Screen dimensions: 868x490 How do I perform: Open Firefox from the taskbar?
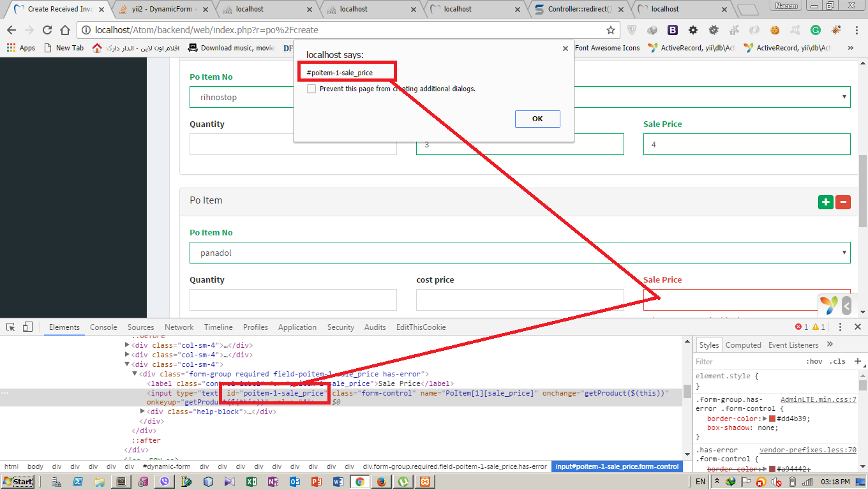(x=381, y=481)
